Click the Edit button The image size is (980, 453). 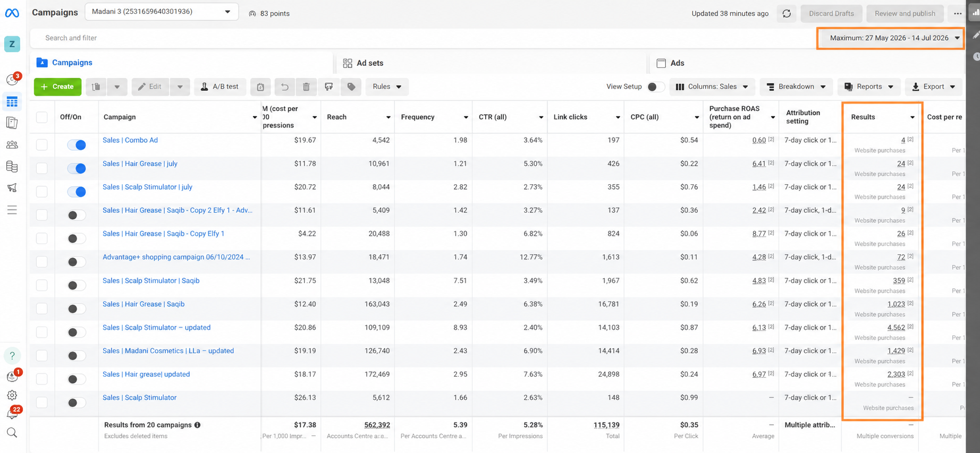(x=150, y=87)
